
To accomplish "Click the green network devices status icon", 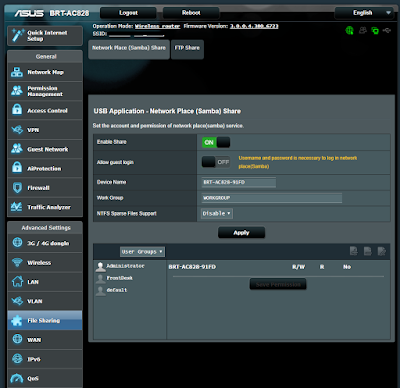I will pyautogui.click(x=375, y=31).
